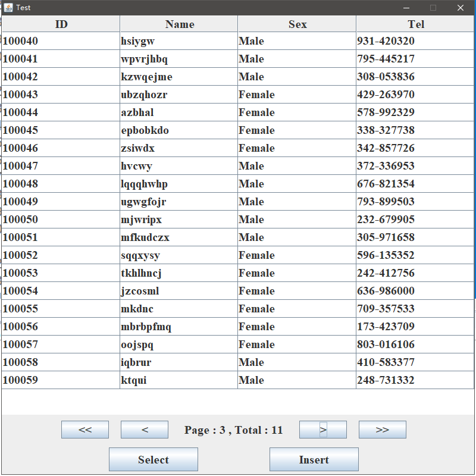Screen dimensions: 476x476
Task: Select ID cell 100041
Action: tap(61, 59)
